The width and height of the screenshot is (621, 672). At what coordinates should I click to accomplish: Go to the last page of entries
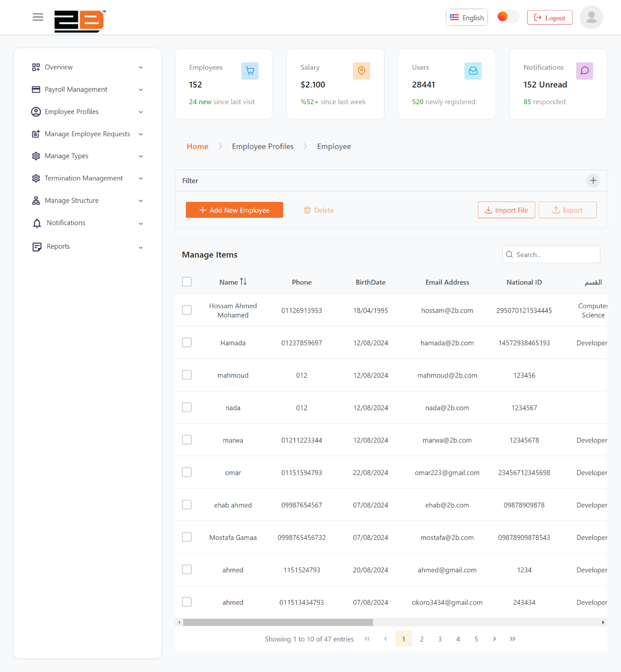pyautogui.click(x=512, y=639)
